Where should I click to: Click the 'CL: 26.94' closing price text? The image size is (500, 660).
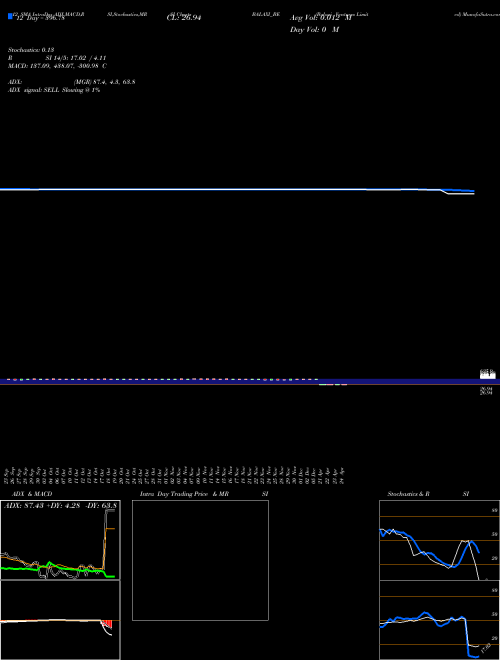184,18
